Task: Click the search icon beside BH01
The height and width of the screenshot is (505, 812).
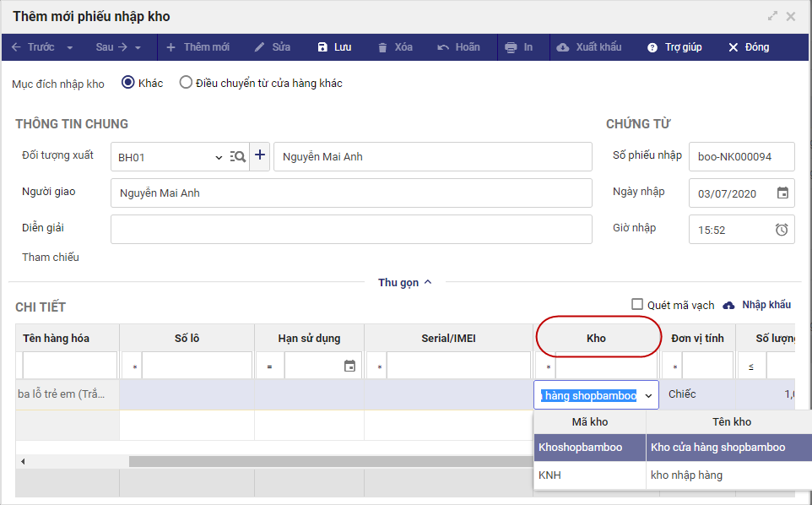Action: coord(238,156)
